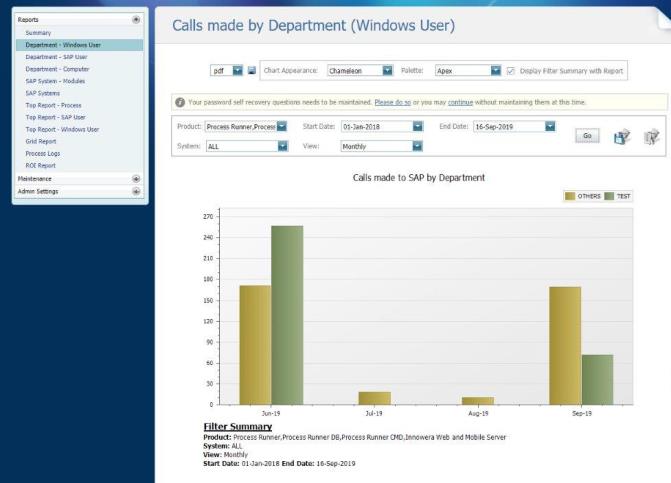The image size is (671, 483).
Task: Click the Go button
Action: [587, 136]
